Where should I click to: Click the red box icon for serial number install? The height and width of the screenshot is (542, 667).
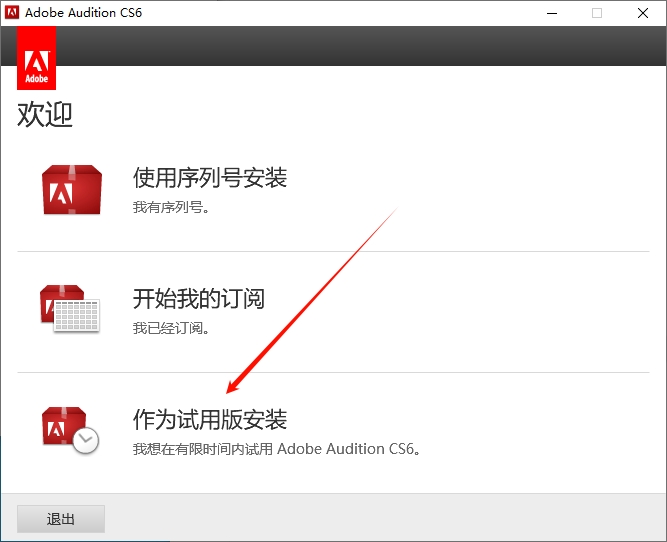(72, 190)
